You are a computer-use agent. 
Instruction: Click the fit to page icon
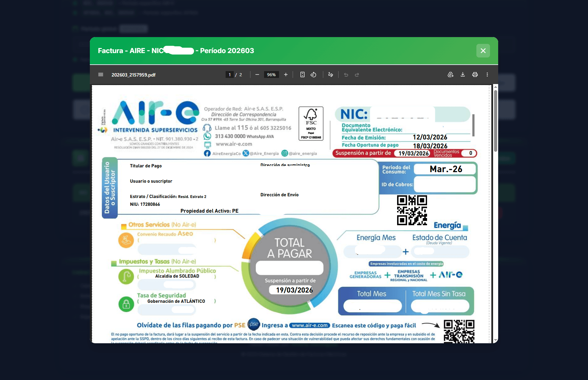pos(302,75)
